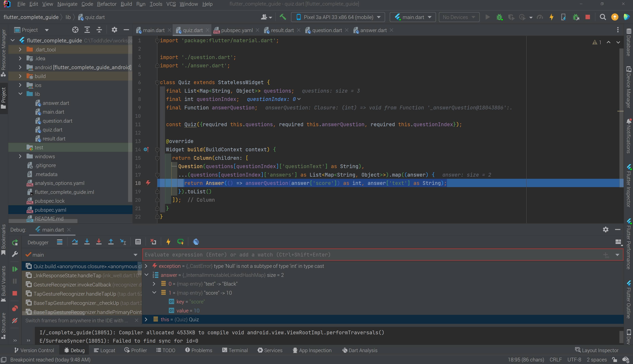Image resolution: width=633 pixels, height=364 pixels.
Task: Click the update available orange icon
Action: tap(615, 17)
